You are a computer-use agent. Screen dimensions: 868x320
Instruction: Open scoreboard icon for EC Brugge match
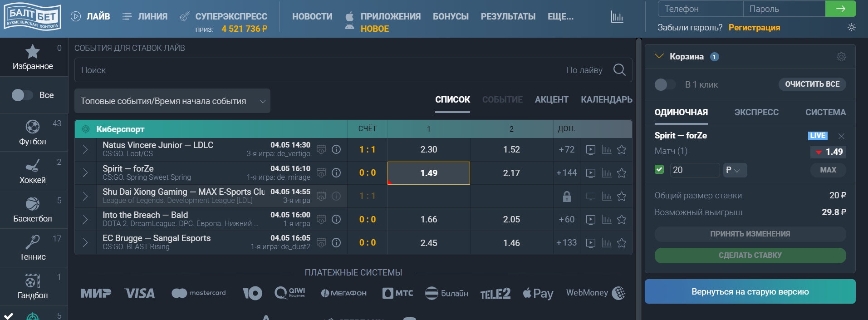[x=321, y=243]
